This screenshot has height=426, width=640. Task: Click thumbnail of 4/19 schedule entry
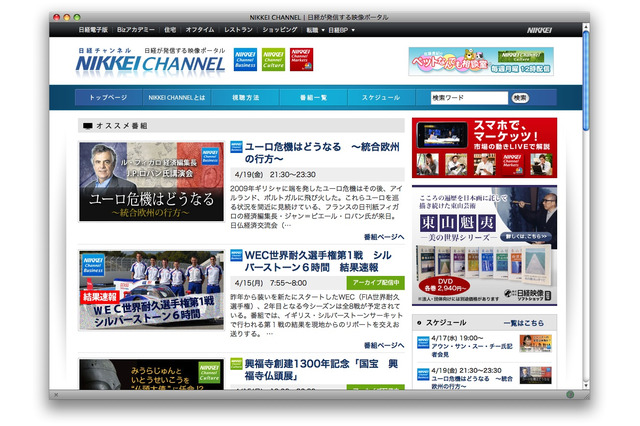tap(536, 375)
